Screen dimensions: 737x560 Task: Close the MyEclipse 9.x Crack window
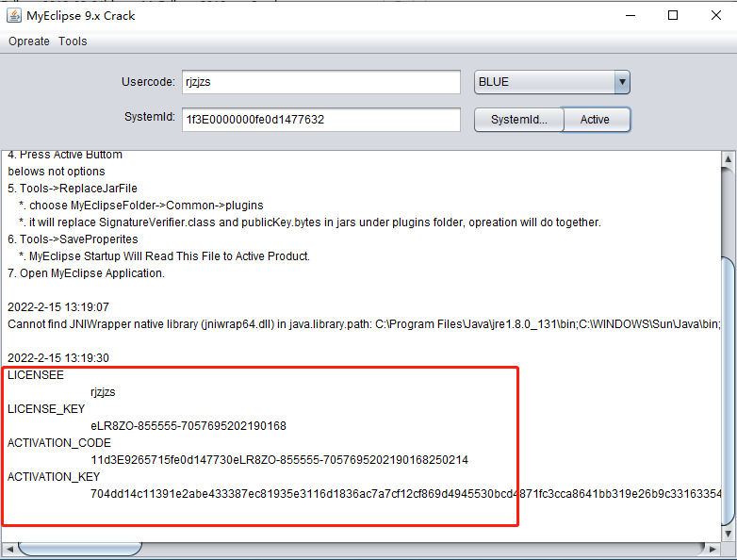tap(716, 15)
